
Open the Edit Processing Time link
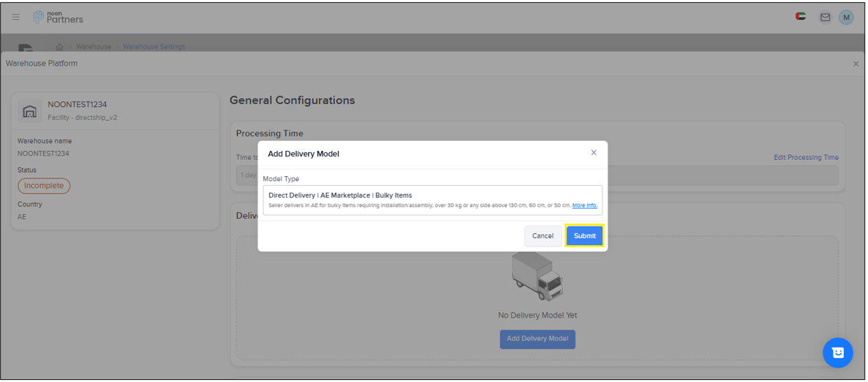click(x=806, y=158)
